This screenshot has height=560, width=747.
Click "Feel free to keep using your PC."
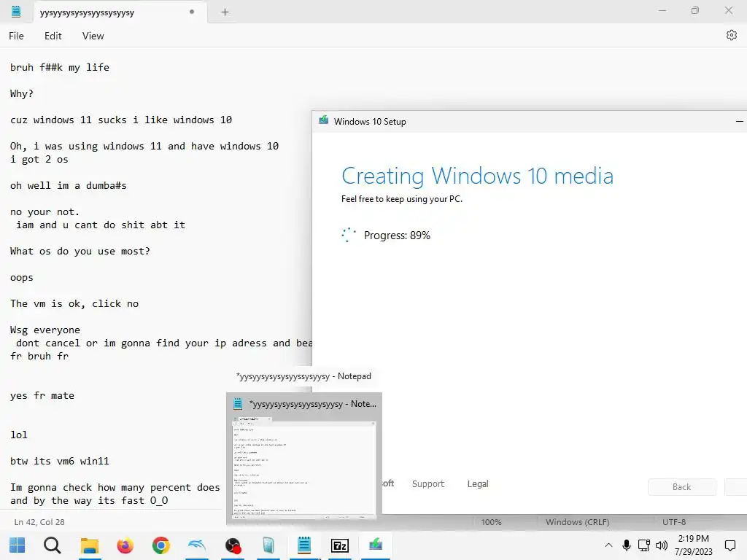coord(402,199)
